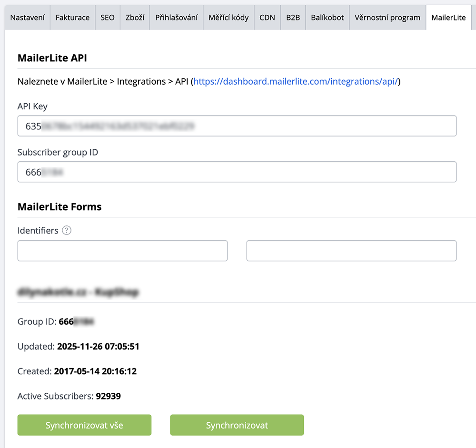Open the SEO tab
The image size is (476, 448).
[108, 18]
